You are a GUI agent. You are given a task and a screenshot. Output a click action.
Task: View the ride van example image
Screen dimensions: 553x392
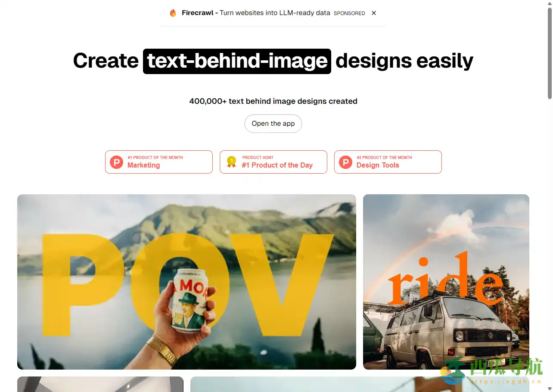pyautogui.click(x=446, y=282)
